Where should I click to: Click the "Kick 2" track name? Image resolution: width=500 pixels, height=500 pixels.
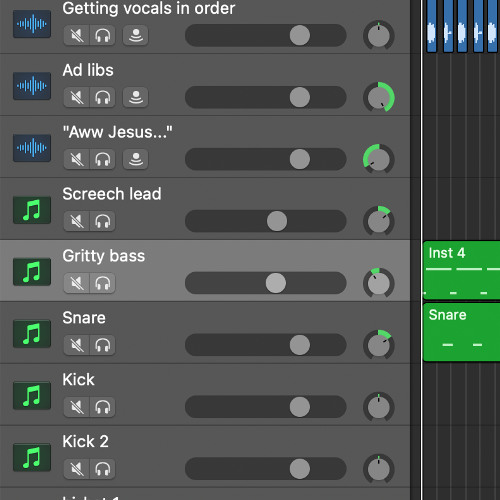(85, 442)
